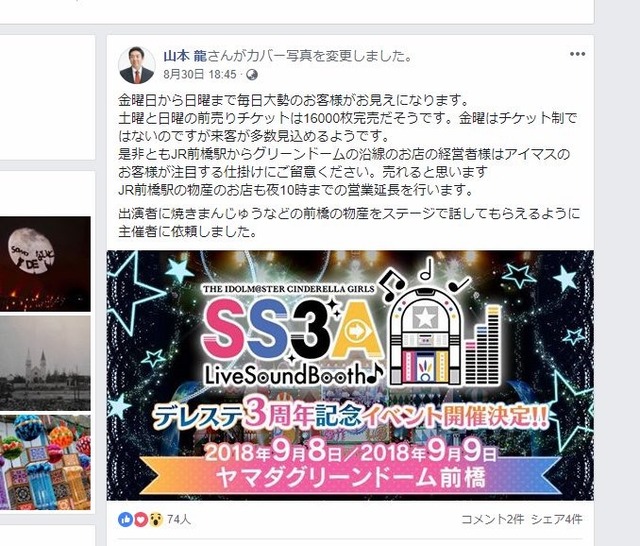Click the red heart reaction icon
Viewport: 640px width, 546px height.
[140, 519]
